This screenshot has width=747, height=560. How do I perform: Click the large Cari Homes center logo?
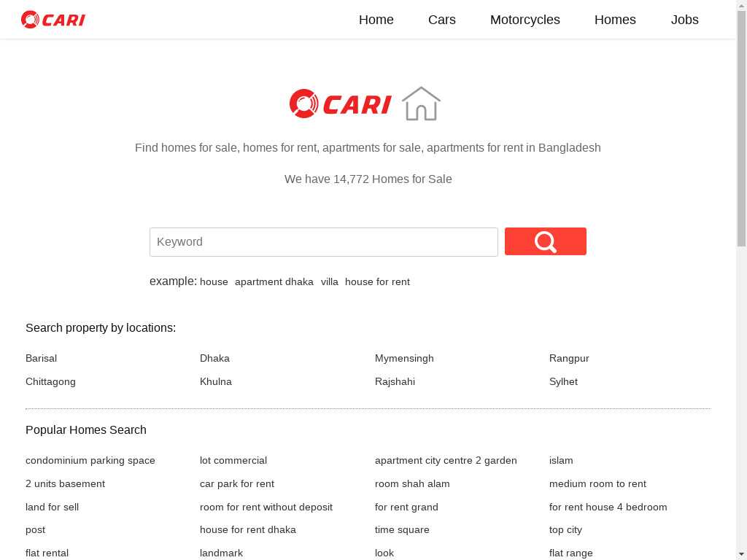(365, 104)
